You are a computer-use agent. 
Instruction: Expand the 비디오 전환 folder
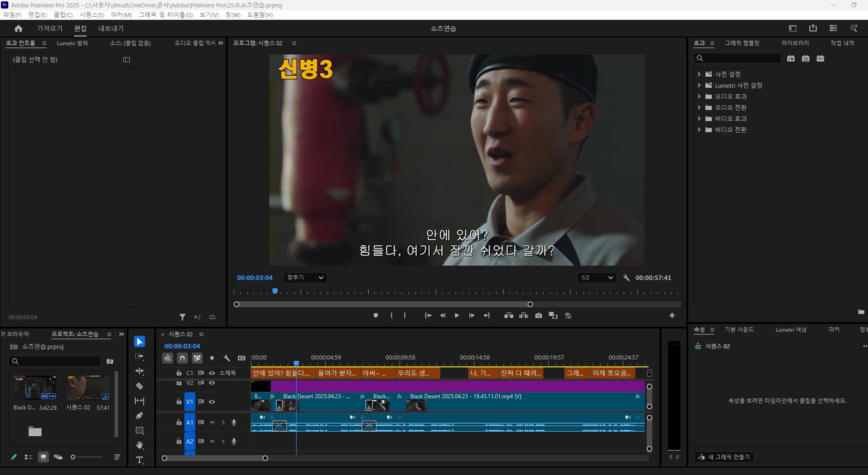coord(699,130)
